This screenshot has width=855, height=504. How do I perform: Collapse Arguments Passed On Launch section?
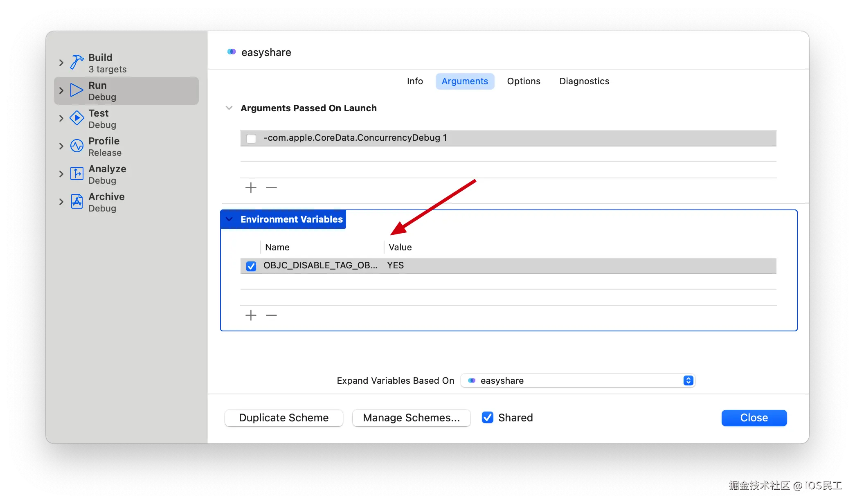point(229,108)
